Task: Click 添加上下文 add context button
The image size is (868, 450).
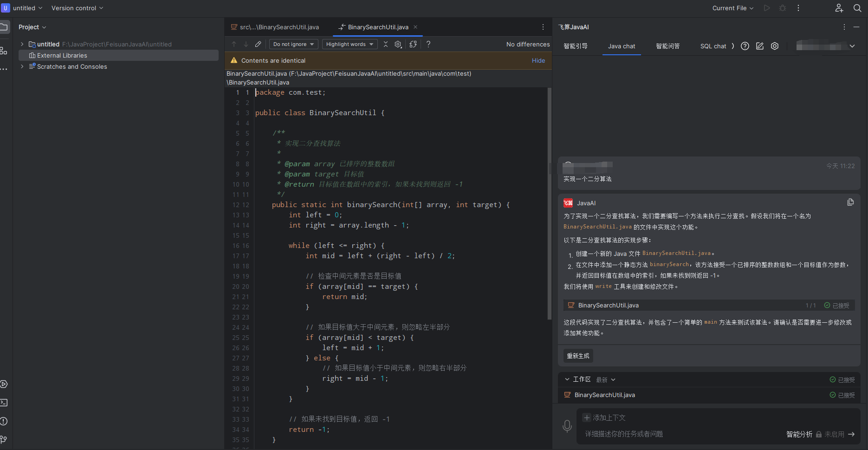Action: click(x=604, y=417)
